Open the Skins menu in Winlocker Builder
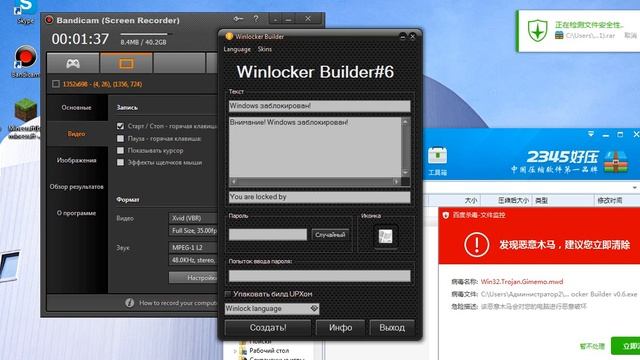The height and width of the screenshot is (360, 640). pos(264,49)
